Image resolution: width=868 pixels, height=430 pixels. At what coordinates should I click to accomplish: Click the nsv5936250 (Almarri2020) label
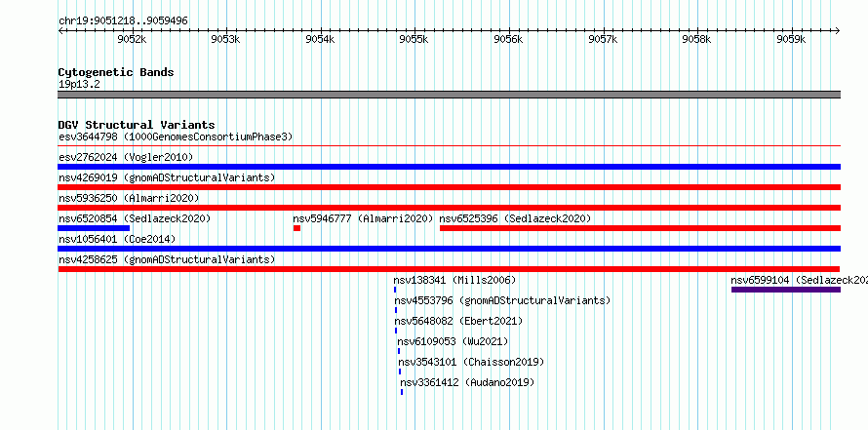coord(129,198)
